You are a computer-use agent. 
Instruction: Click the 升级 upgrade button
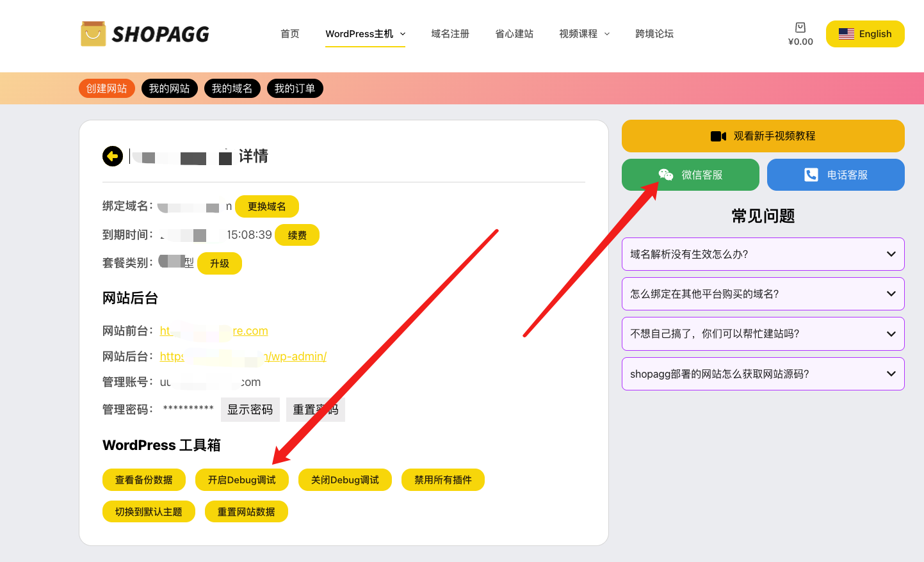[220, 263]
